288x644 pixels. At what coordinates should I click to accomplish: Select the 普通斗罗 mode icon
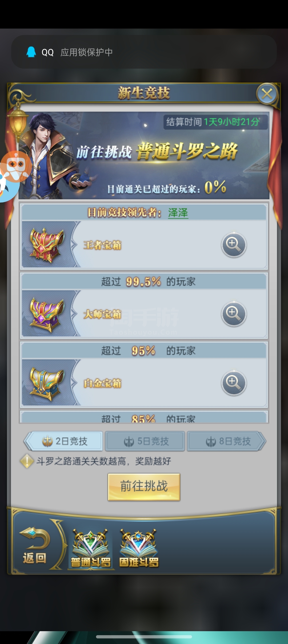(91, 548)
